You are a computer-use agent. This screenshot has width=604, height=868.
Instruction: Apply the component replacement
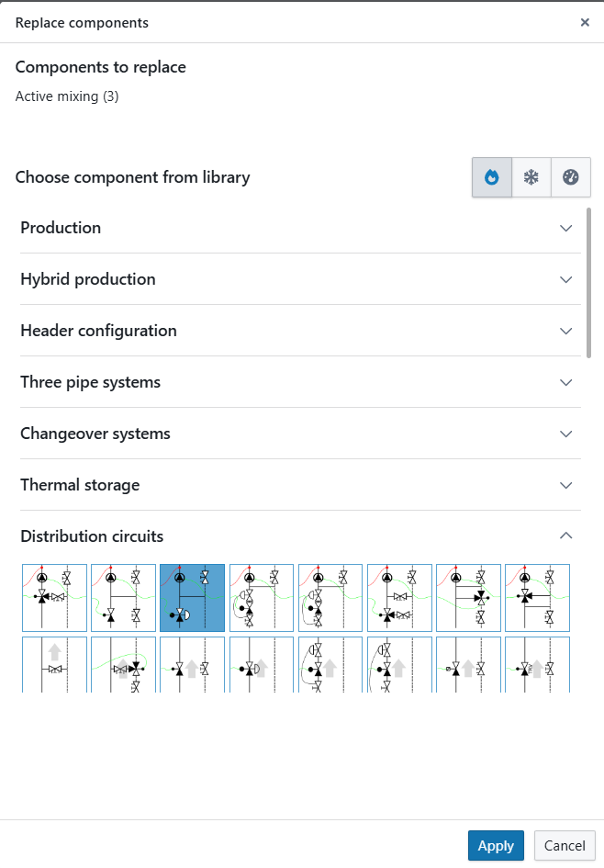click(496, 846)
